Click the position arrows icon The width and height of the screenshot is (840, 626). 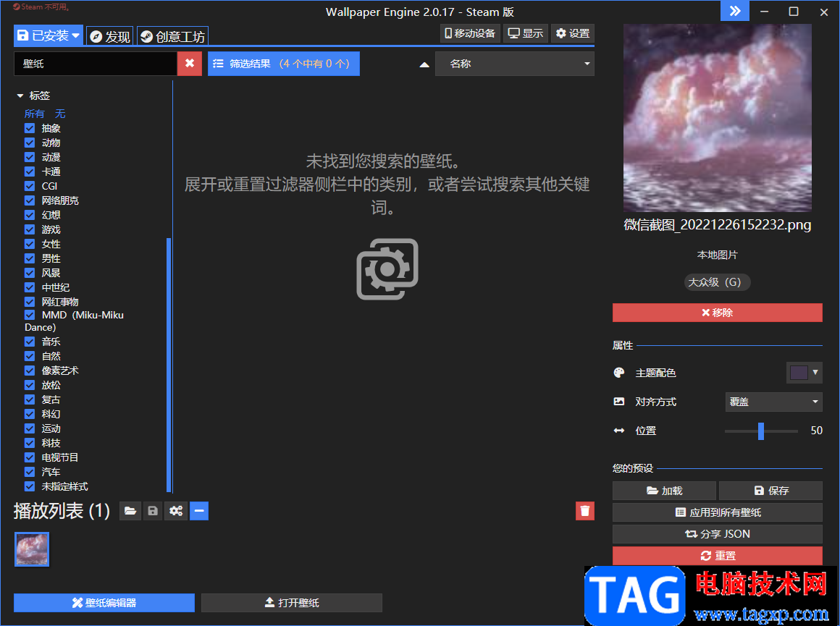(618, 431)
